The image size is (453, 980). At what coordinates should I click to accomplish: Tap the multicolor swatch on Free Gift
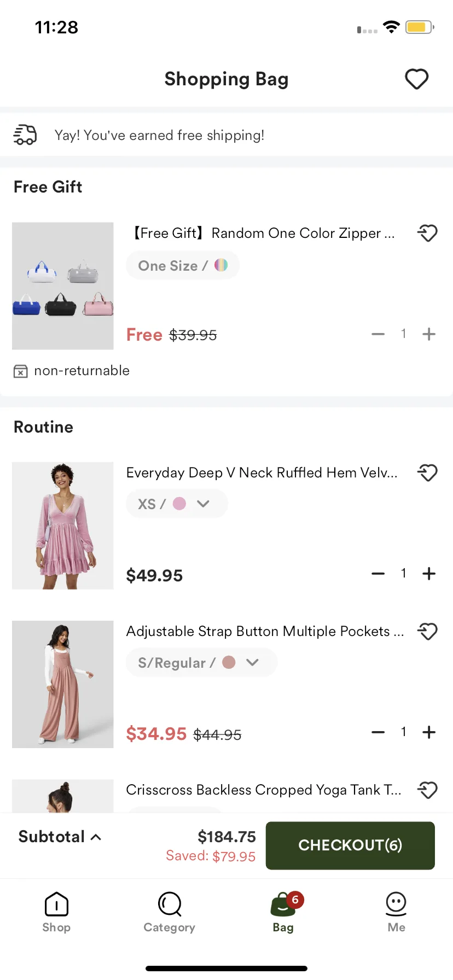coord(221,265)
